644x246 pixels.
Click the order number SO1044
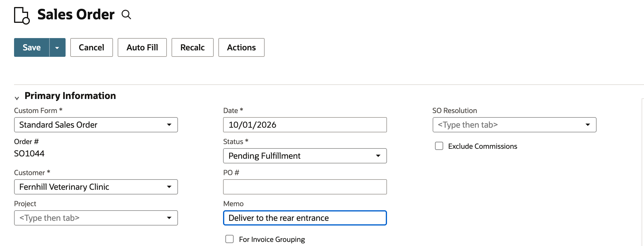tap(29, 153)
